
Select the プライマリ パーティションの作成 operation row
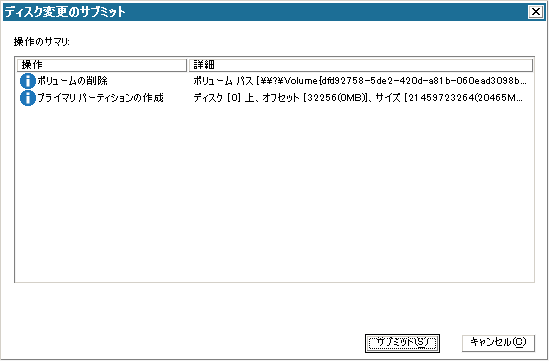274,98
